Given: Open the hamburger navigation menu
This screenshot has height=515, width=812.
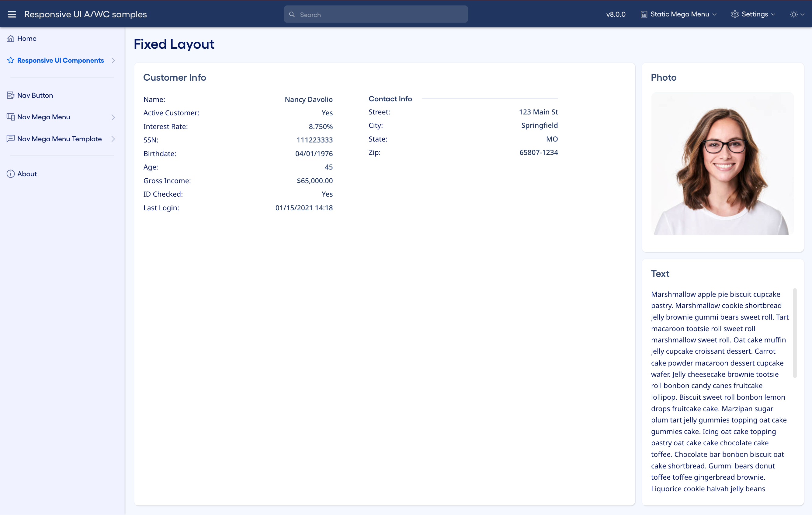Looking at the screenshot, I should [12, 14].
